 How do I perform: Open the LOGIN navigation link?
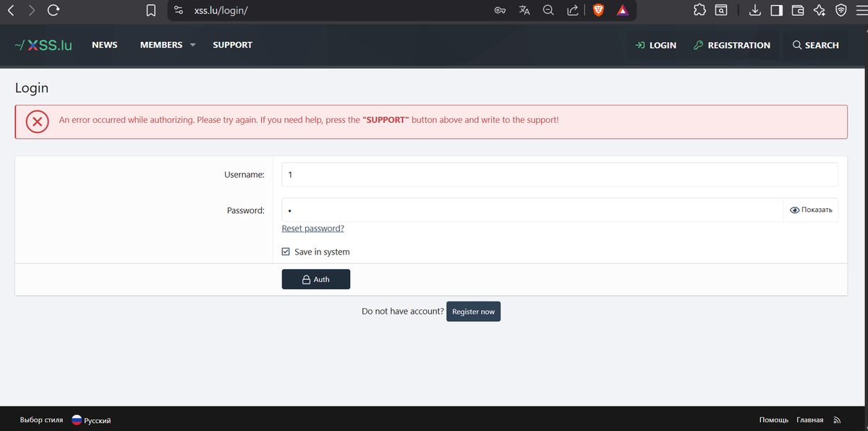[x=656, y=45]
